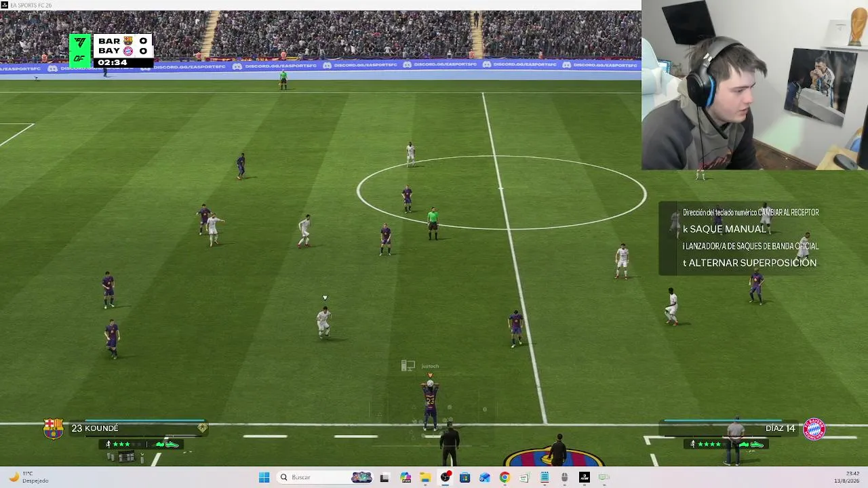The image size is (868, 488).
Task: Click the gold badge icon beside KOUNDÉ
Action: tap(202, 428)
